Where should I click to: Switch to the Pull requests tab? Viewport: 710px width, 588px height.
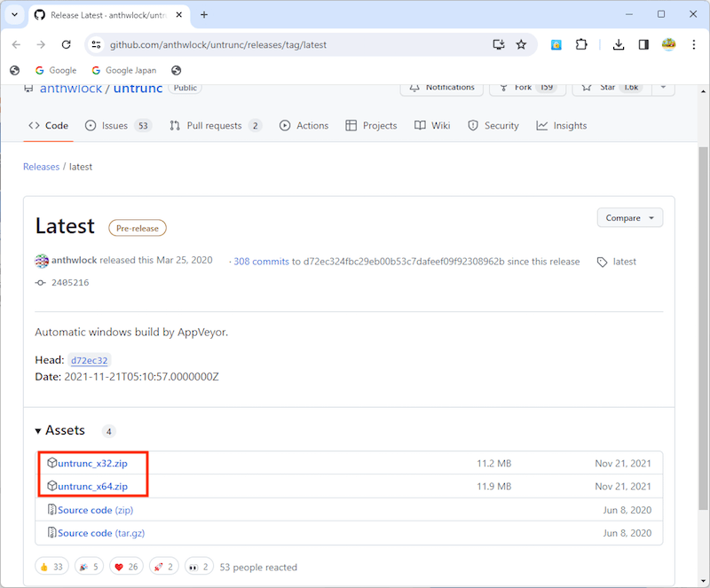tap(216, 126)
